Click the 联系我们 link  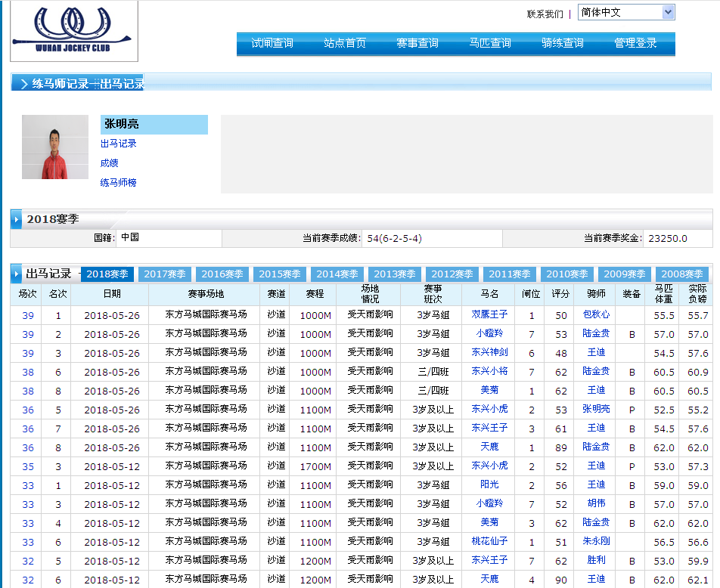click(x=545, y=14)
